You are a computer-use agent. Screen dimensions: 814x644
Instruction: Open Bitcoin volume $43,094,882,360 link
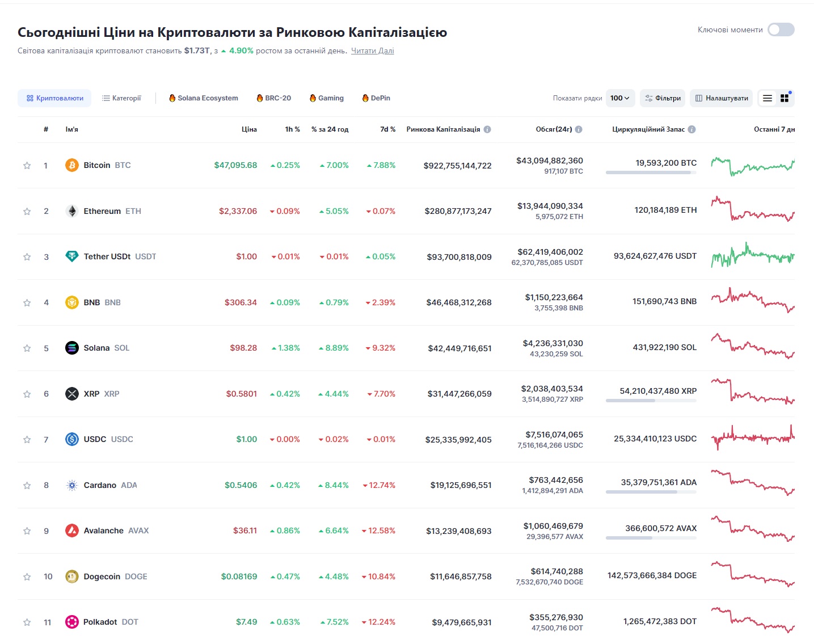[x=550, y=161]
